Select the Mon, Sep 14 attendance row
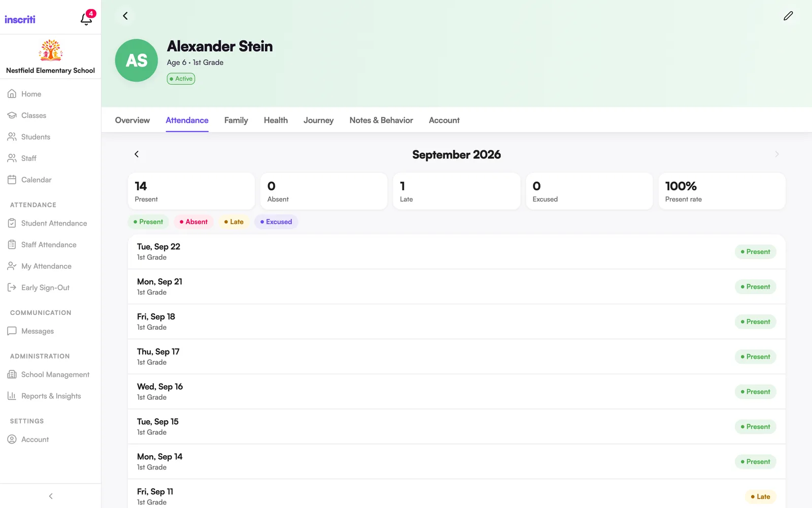The image size is (812, 508). click(457, 462)
